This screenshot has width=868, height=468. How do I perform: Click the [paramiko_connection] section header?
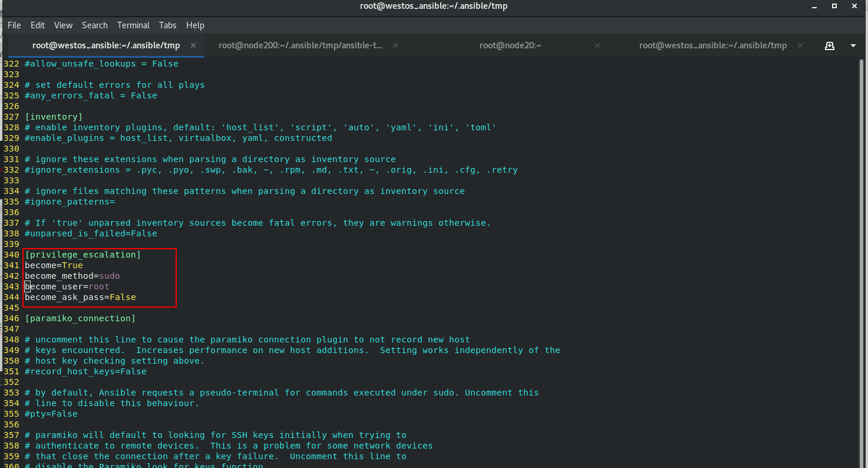coord(80,318)
